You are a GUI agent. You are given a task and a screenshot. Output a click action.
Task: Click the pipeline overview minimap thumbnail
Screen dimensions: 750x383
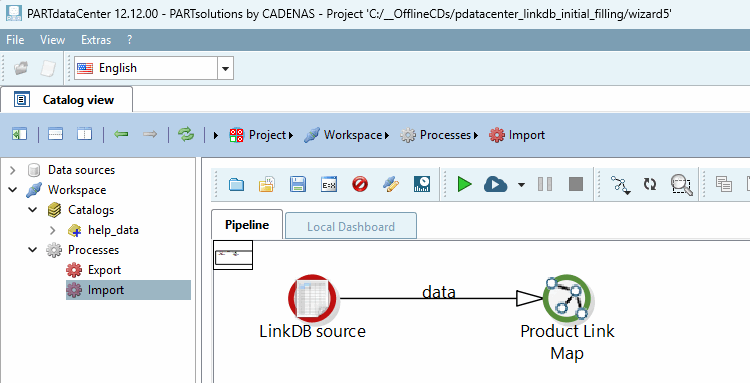coord(233,255)
